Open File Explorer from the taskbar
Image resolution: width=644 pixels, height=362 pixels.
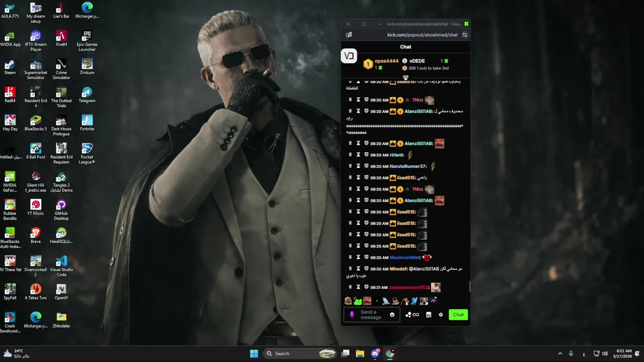[360, 353]
